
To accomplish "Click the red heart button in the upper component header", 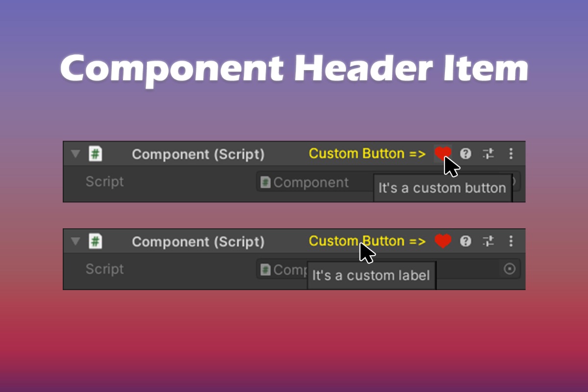I will (x=441, y=153).
